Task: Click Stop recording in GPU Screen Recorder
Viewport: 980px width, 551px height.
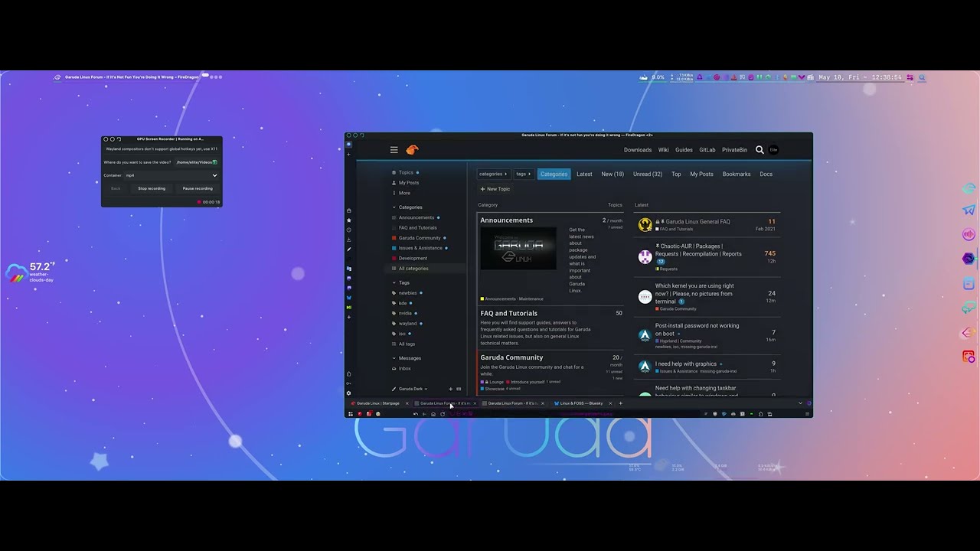Action: [152, 188]
